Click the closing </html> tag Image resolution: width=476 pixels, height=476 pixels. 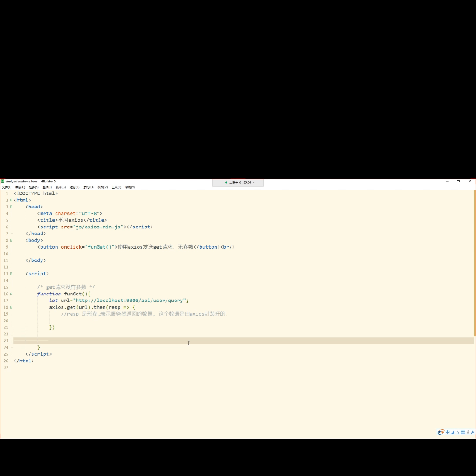24,361
